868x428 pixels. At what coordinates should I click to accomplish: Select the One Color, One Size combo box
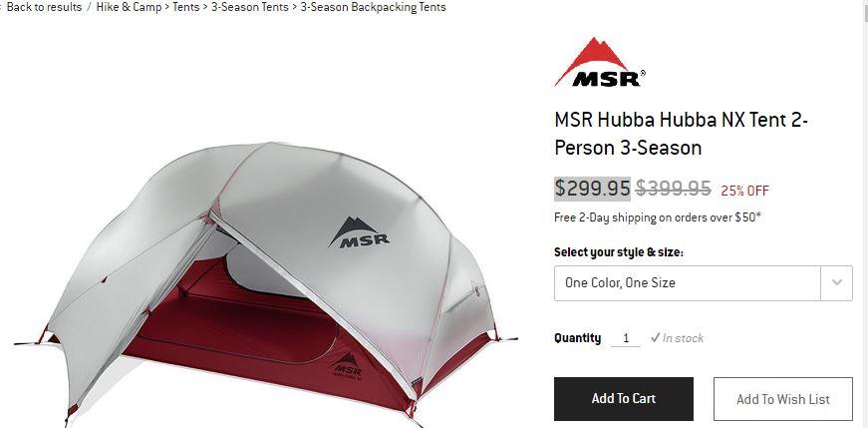coord(703,282)
